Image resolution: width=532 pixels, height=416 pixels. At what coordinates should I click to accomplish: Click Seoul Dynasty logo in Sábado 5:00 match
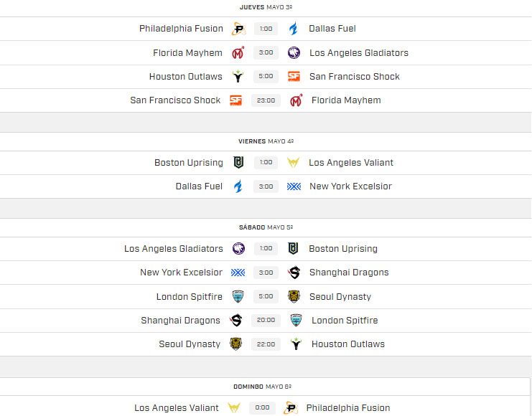click(294, 297)
